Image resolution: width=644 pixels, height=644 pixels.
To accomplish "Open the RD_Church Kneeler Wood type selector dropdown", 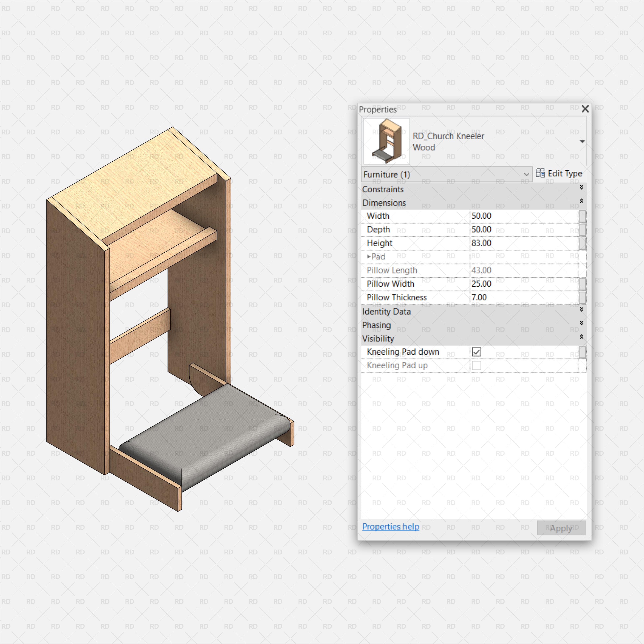I will pos(582,141).
